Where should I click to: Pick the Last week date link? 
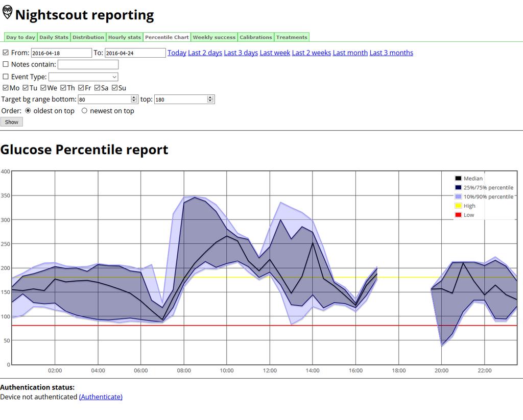275,53
